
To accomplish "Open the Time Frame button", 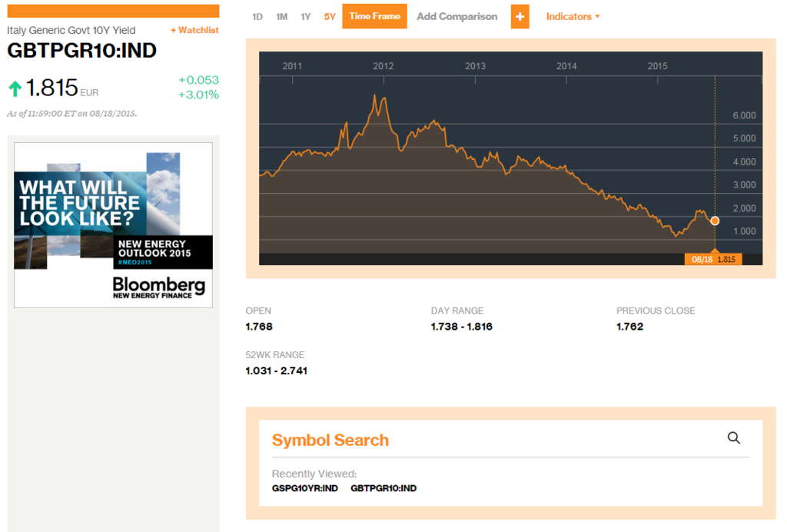I will click(374, 16).
